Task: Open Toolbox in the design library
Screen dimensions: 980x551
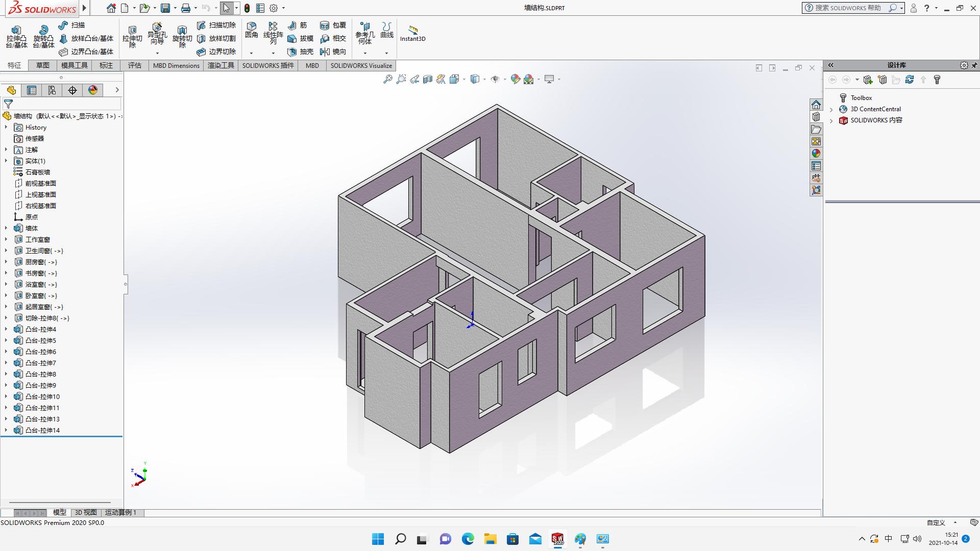Action: click(861, 98)
